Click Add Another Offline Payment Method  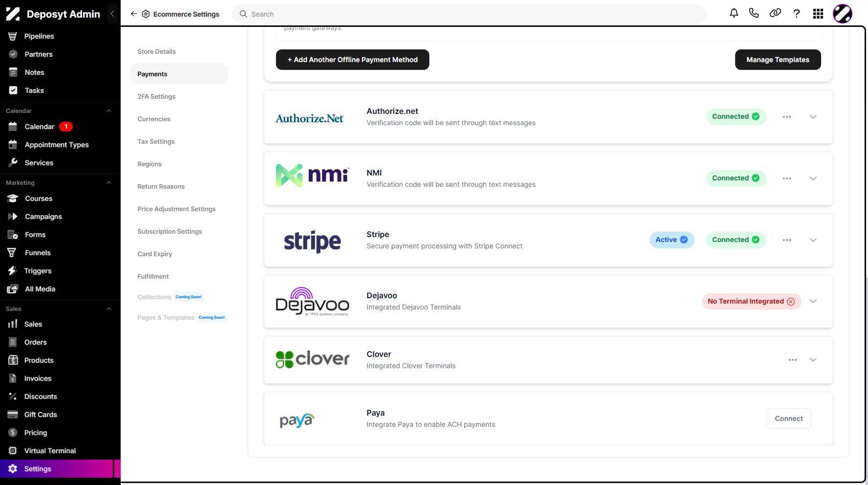(353, 60)
